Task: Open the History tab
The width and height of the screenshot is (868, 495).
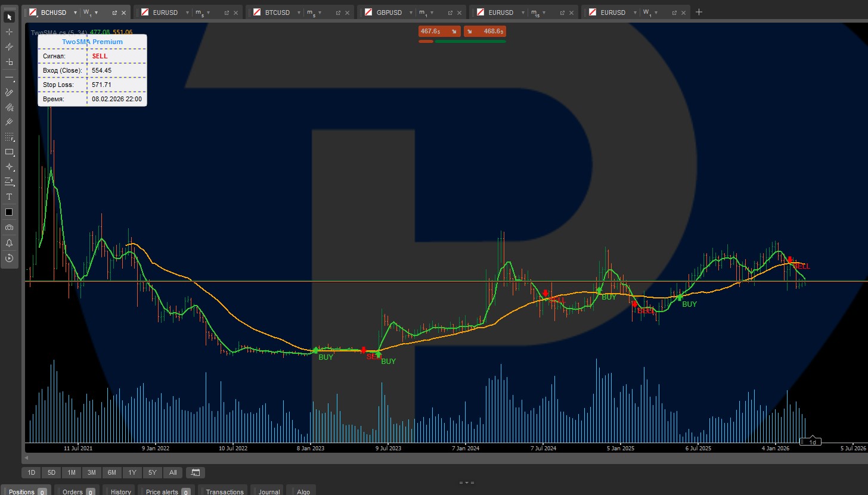Action: point(120,491)
